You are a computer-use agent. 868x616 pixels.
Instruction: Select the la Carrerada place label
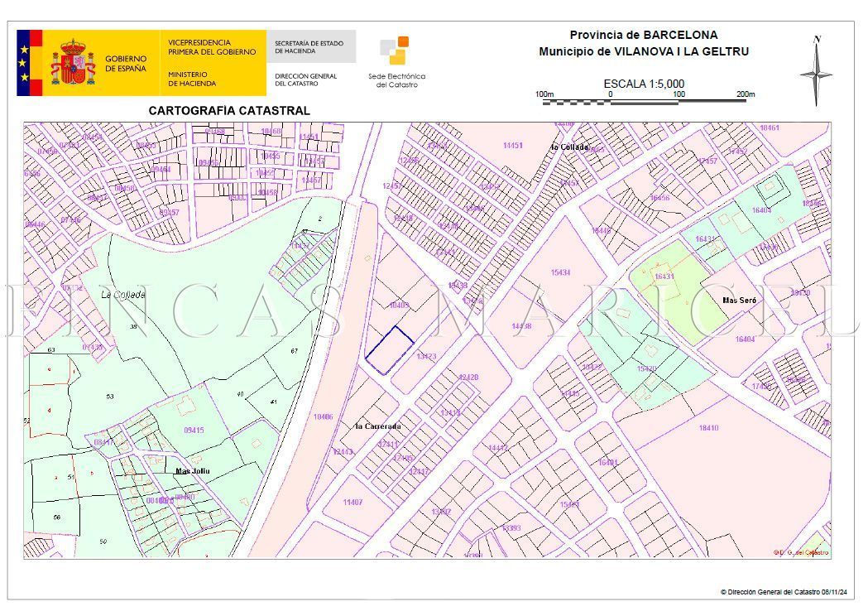click(x=378, y=426)
